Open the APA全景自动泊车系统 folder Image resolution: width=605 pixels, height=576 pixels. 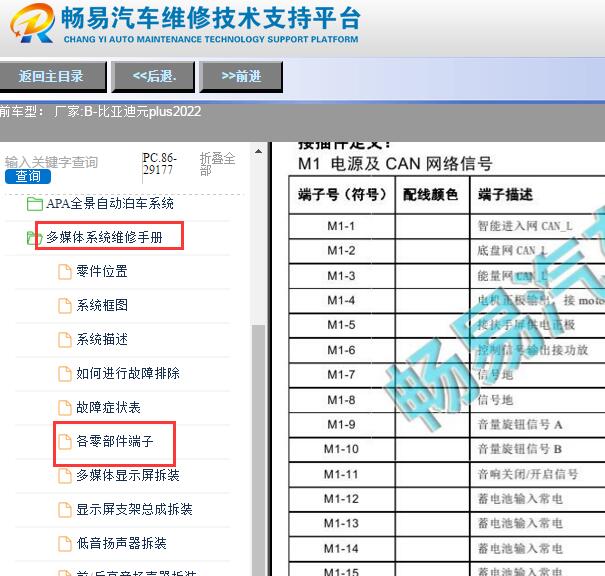pyautogui.click(x=110, y=203)
